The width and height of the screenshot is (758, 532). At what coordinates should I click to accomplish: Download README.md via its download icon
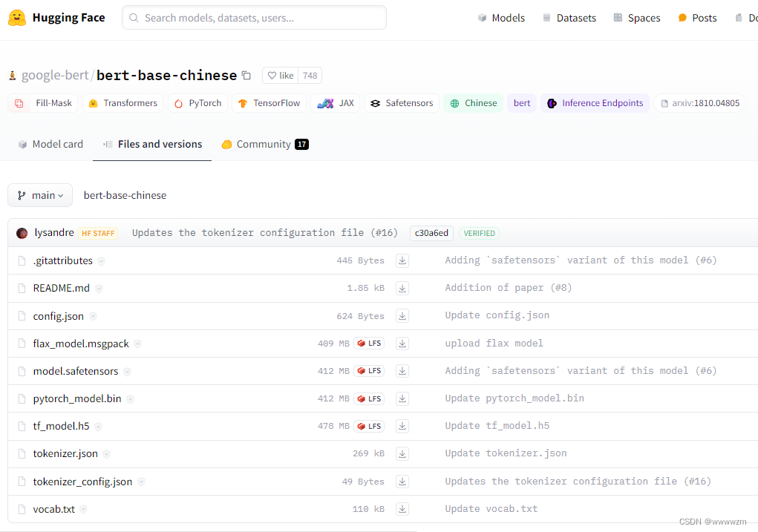[x=402, y=289]
